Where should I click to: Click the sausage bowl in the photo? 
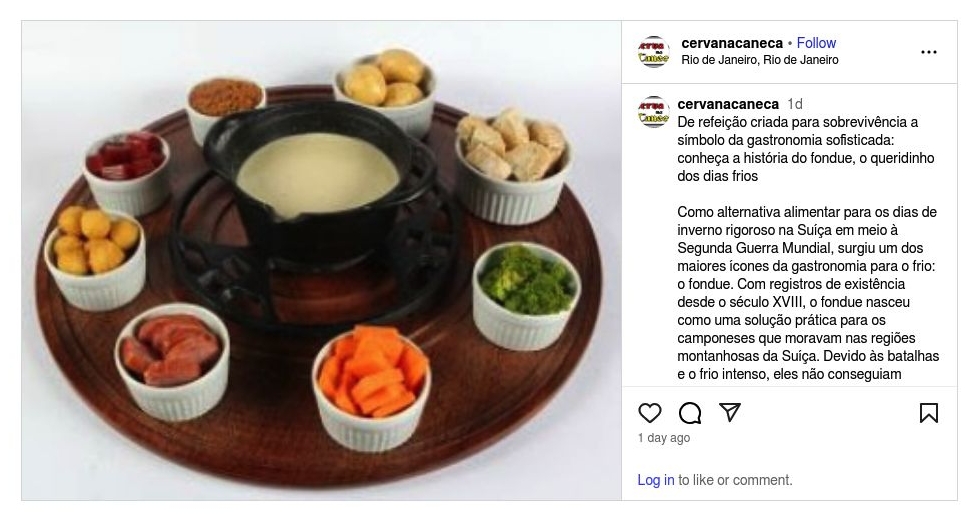click(172, 360)
